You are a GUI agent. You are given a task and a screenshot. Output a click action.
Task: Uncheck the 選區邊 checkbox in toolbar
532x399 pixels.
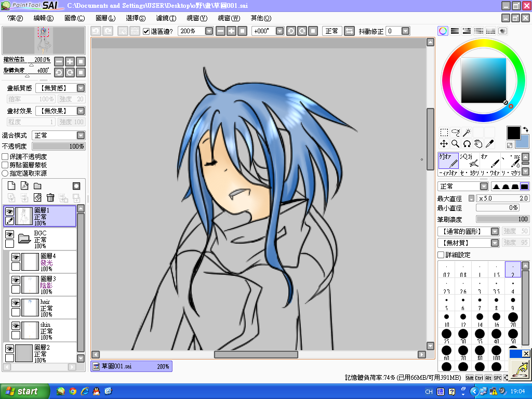(146, 31)
